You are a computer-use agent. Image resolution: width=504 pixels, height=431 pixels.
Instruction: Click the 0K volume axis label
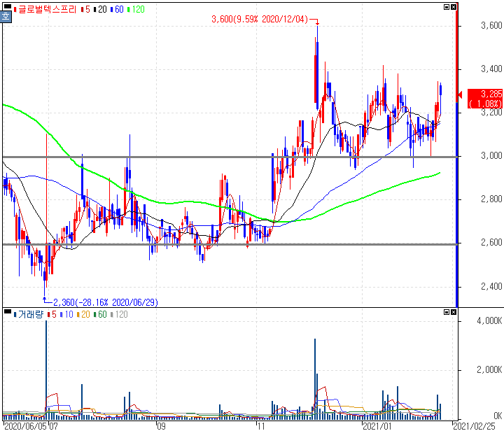(498, 416)
